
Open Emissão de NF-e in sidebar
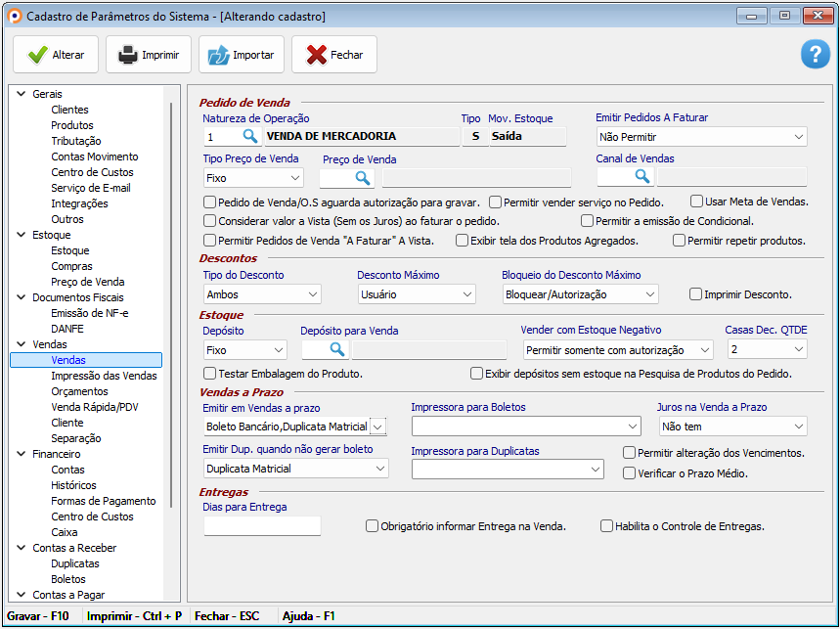click(x=89, y=313)
